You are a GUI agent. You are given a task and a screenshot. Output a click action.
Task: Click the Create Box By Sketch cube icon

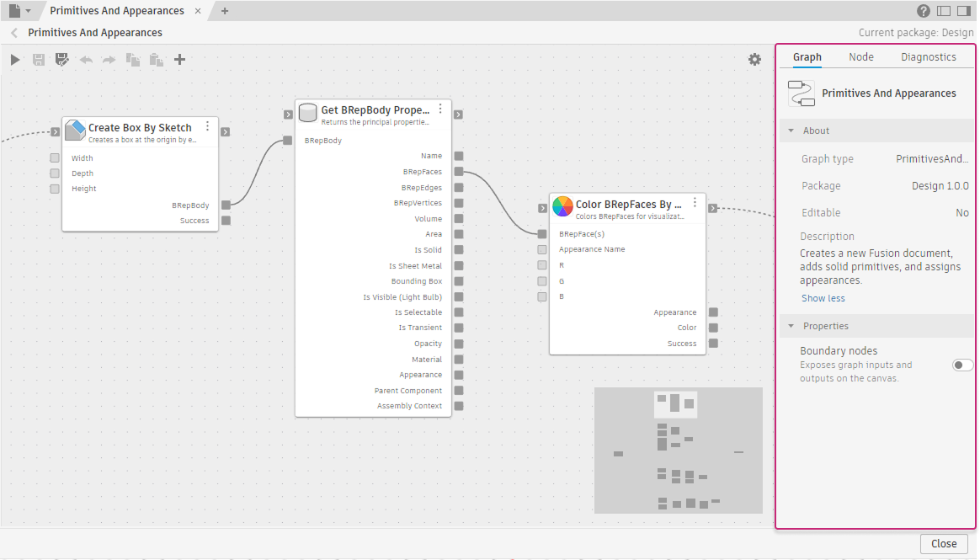[x=75, y=130]
